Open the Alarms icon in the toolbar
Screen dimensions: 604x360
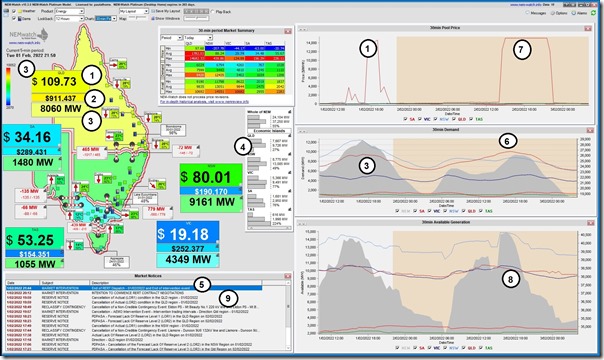(574, 13)
